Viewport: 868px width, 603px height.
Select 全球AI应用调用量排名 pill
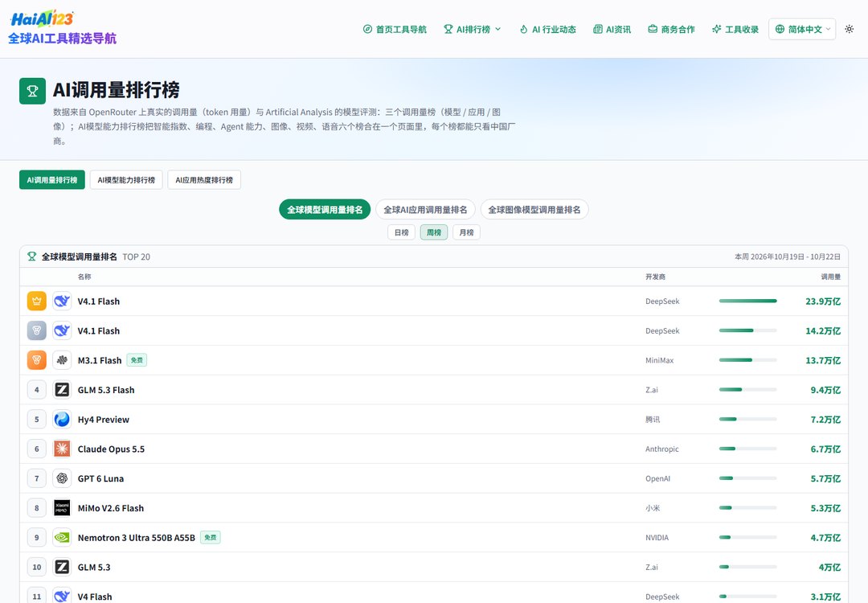(425, 209)
